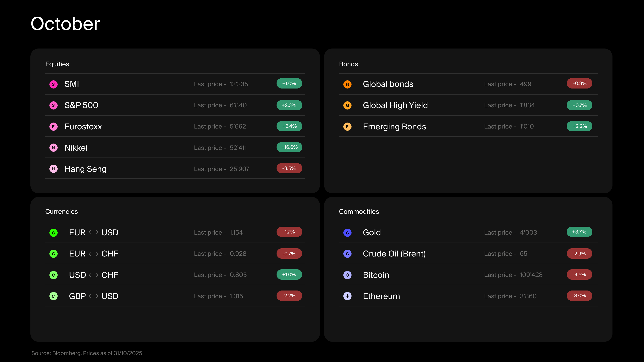Click the orange Global bonds icon
Viewport: 644px width, 362px height.
(347, 84)
